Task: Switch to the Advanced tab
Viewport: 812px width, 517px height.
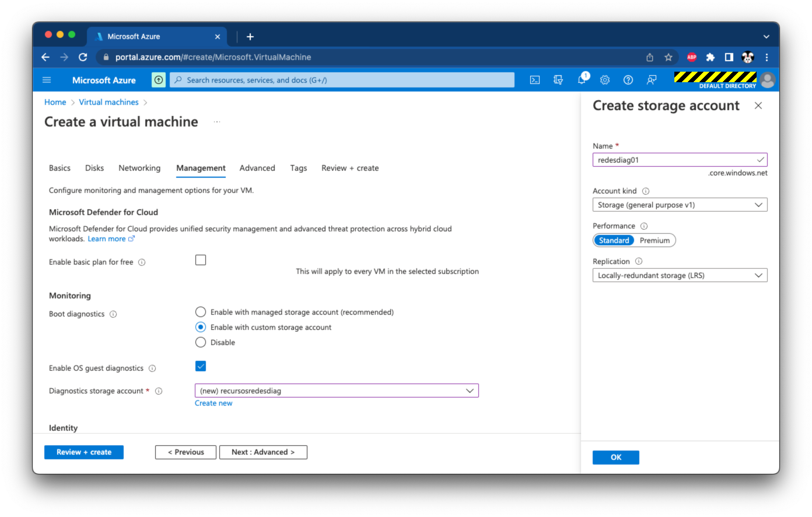Action: coord(257,168)
